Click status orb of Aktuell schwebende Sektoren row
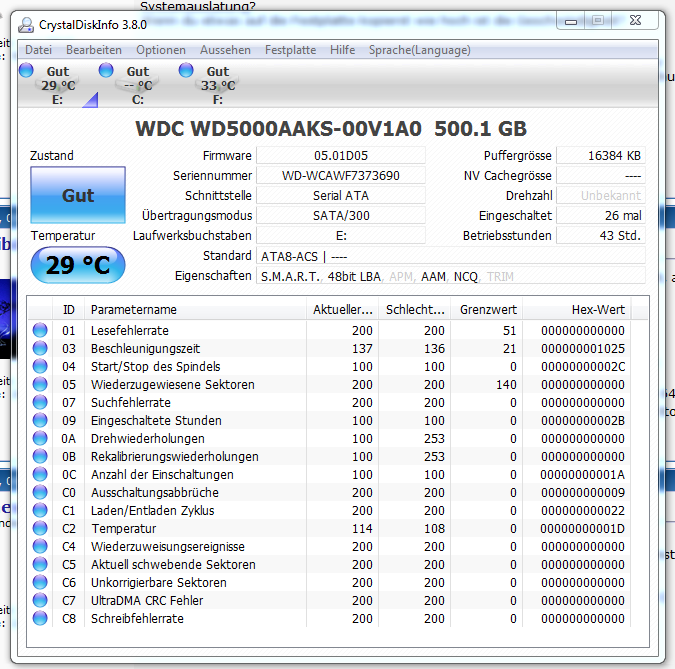675x669 pixels. (40, 564)
